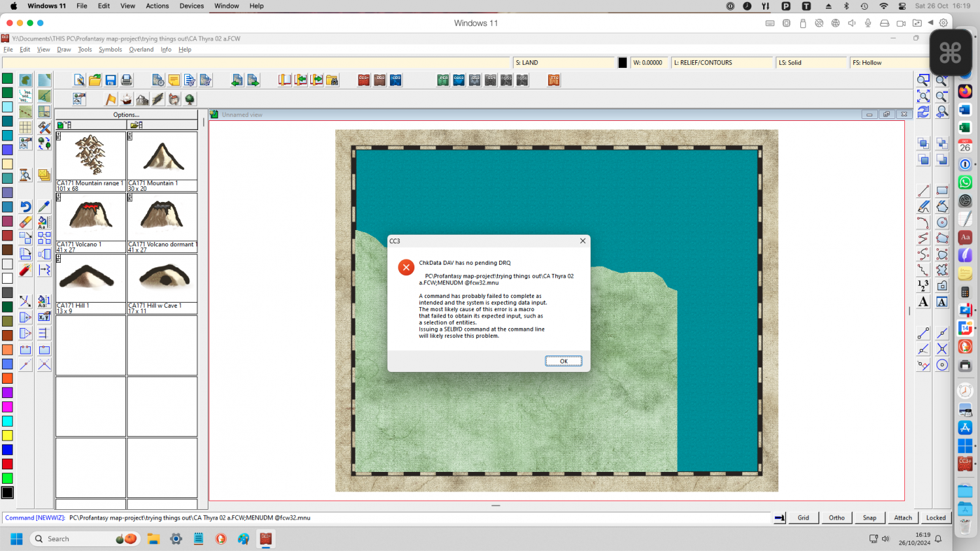Click the New drawing icon in toolbar
The height and width of the screenshot is (551, 980).
pyautogui.click(x=79, y=80)
